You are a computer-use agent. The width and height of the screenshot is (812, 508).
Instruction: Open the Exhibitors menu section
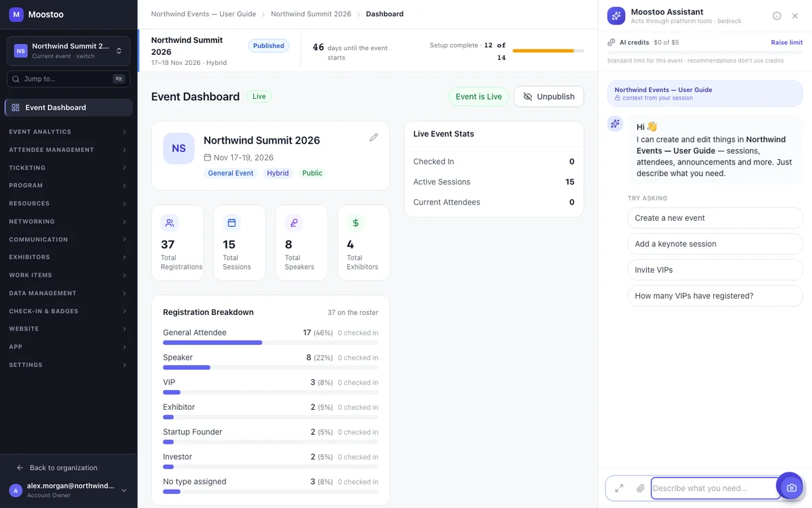(x=68, y=257)
